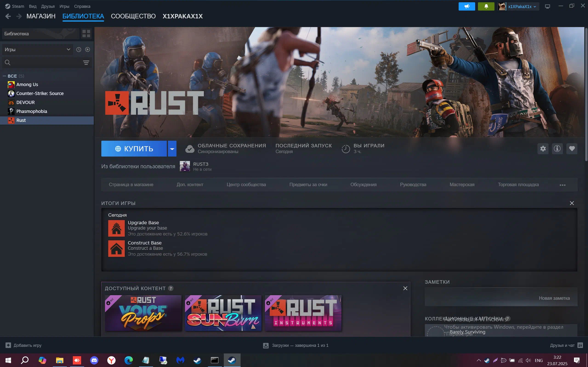Viewport: 588px width, 367px height.
Task: Enter Big Picture mode via monitor icon
Action: pos(547,6)
